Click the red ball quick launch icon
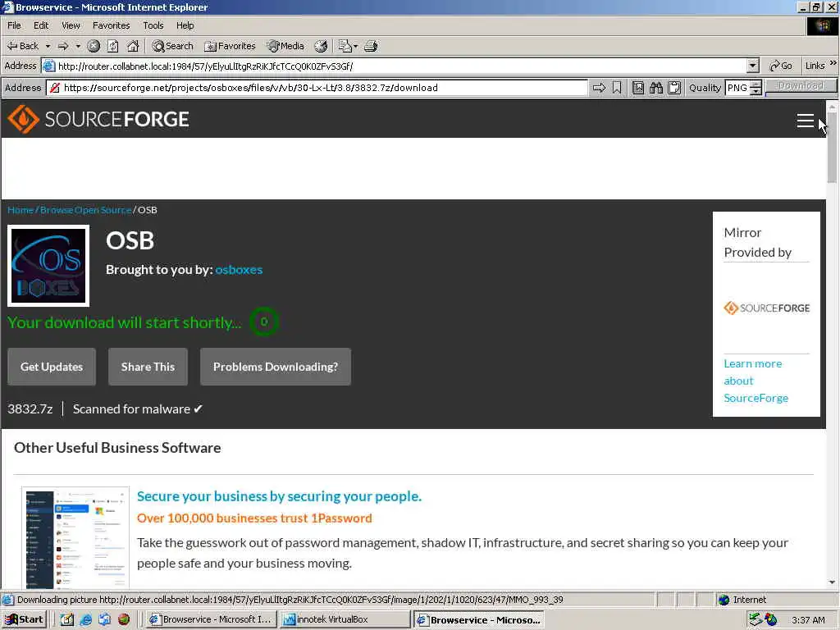This screenshot has width=840, height=630. point(124,620)
